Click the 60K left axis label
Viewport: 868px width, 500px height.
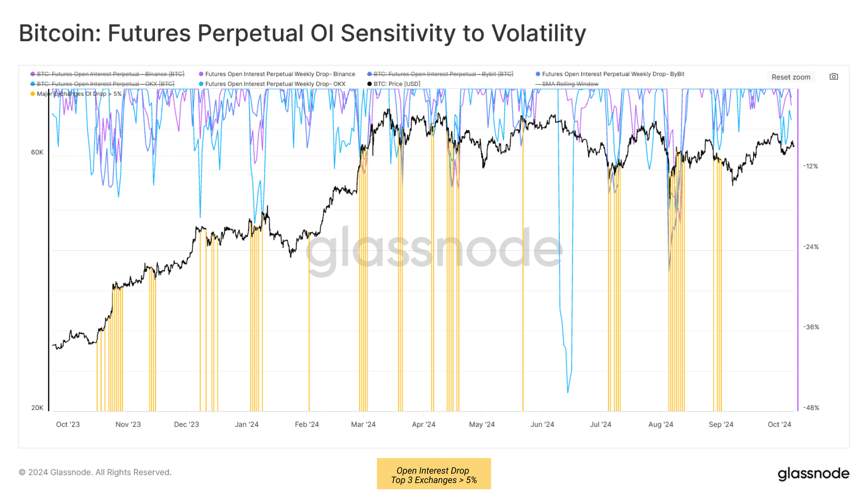[x=37, y=152]
